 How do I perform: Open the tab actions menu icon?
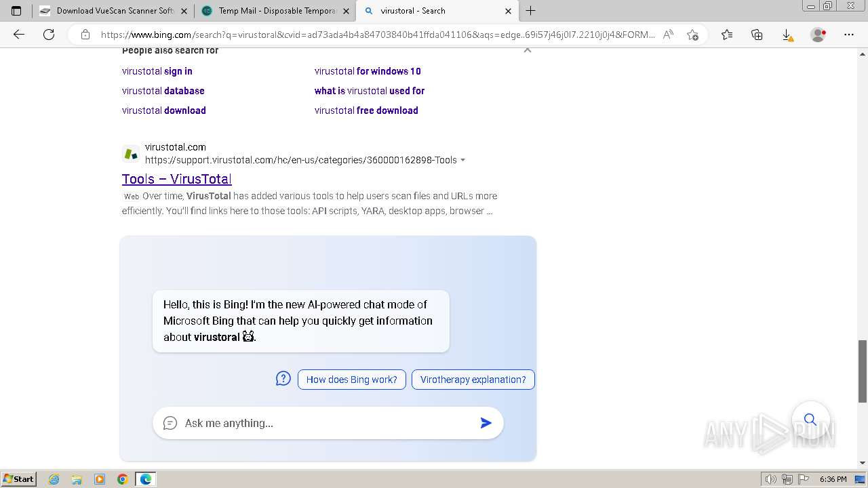[16, 11]
